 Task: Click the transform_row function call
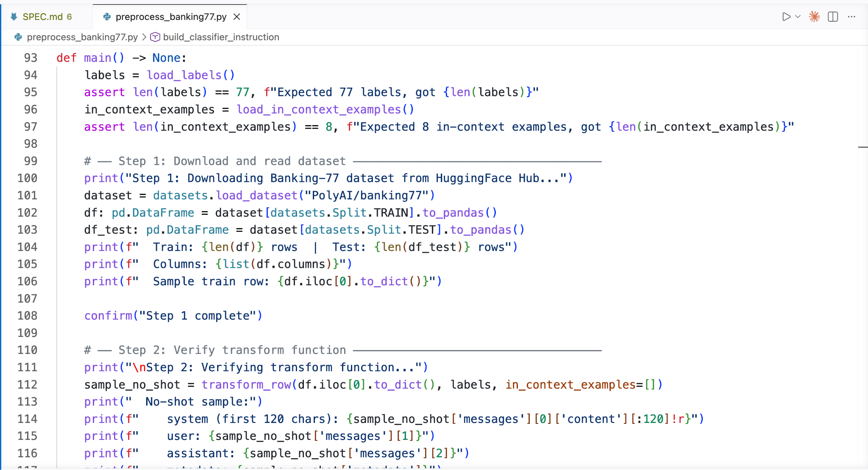pos(246,384)
